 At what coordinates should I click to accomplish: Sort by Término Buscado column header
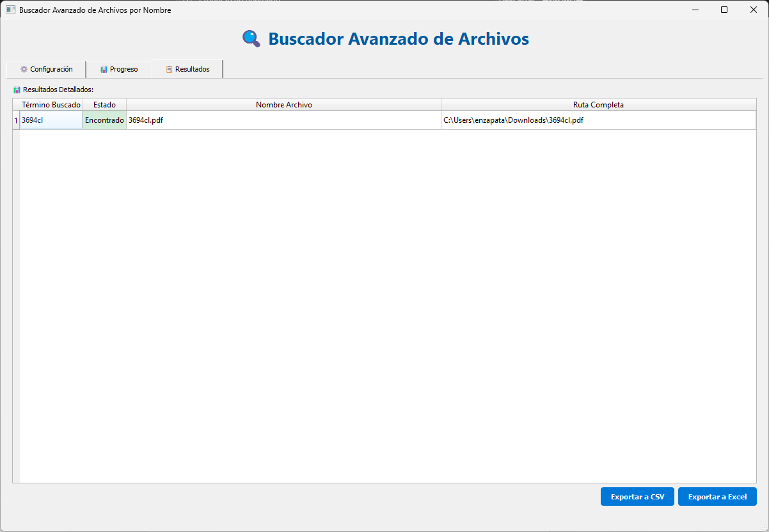(x=51, y=104)
